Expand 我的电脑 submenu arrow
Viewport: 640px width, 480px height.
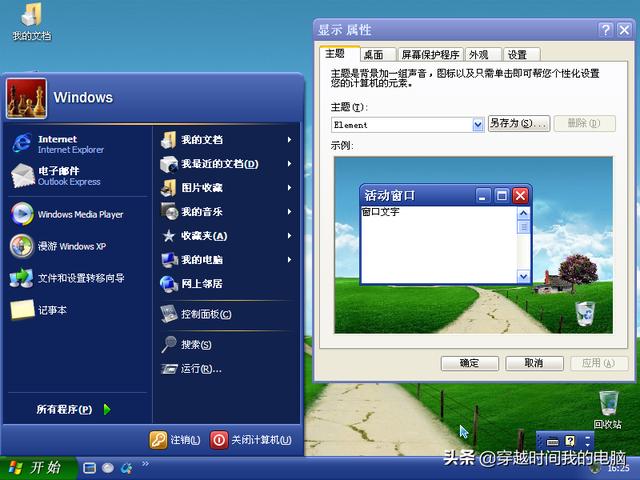coord(289,260)
